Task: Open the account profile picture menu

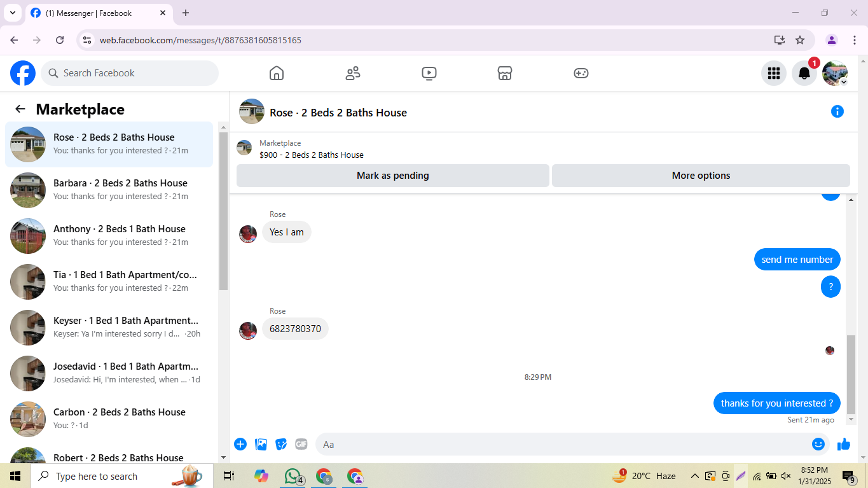Action: click(x=835, y=73)
